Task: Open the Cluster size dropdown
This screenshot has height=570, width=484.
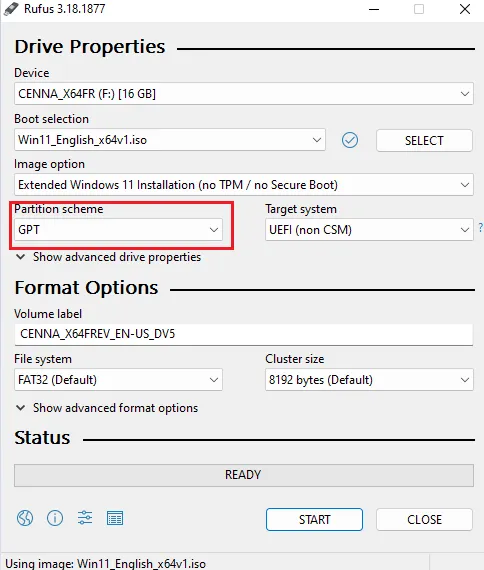Action: click(369, 380)
